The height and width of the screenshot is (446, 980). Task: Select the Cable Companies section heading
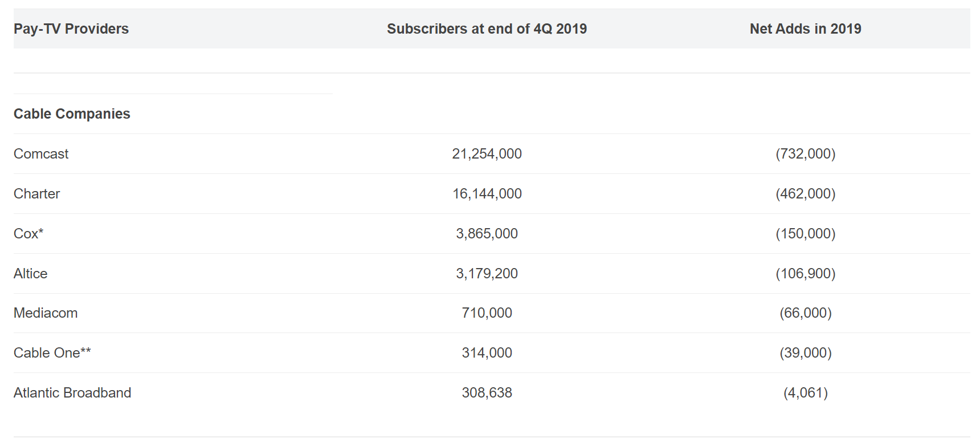click(x=72, y=114)
